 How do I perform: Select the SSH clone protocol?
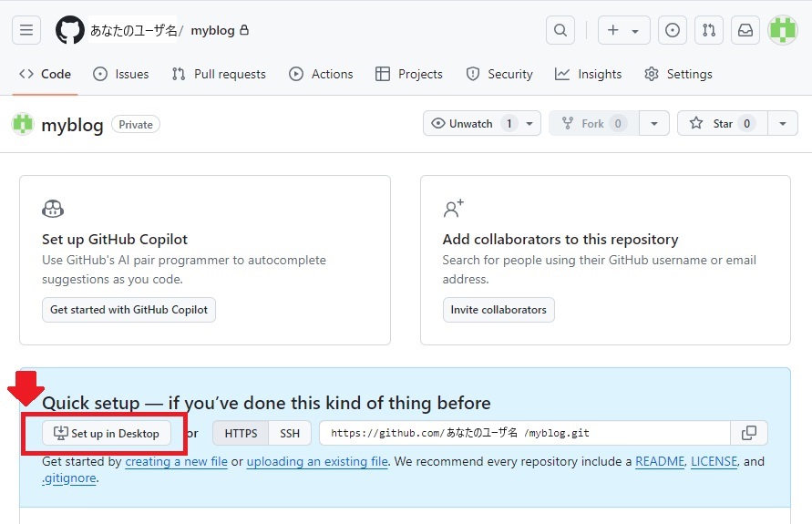coord(290,433)
